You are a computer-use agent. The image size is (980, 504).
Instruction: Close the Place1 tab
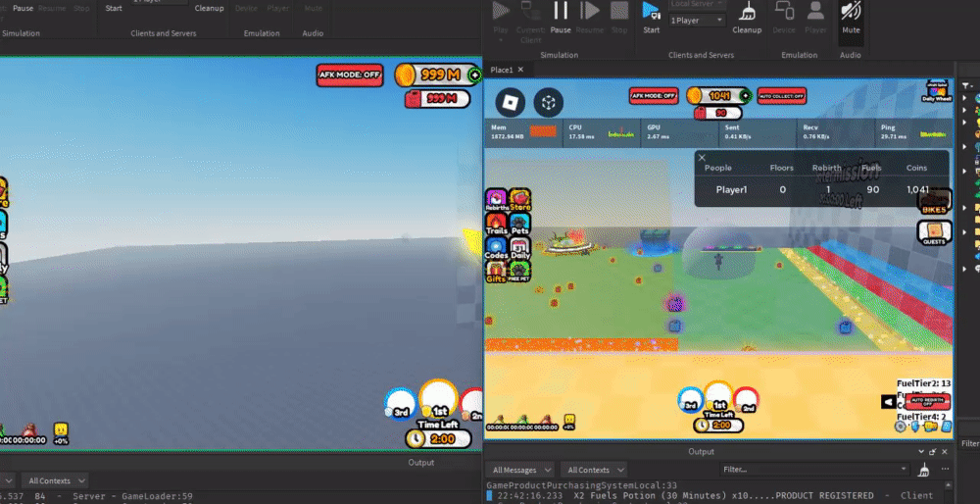(520, 70)
